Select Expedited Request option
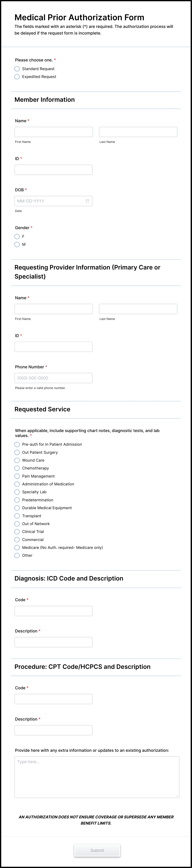Viewport: 192px width, 868px height. pos(17,77)
